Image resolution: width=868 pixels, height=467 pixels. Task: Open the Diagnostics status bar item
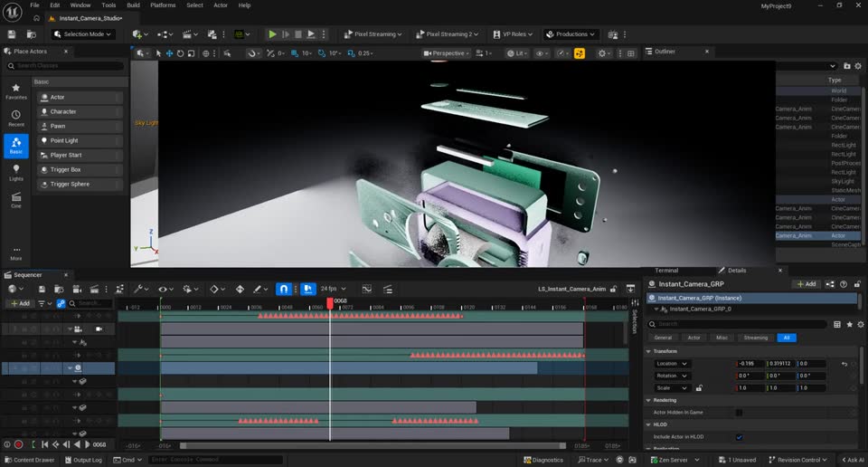(543, 460)
